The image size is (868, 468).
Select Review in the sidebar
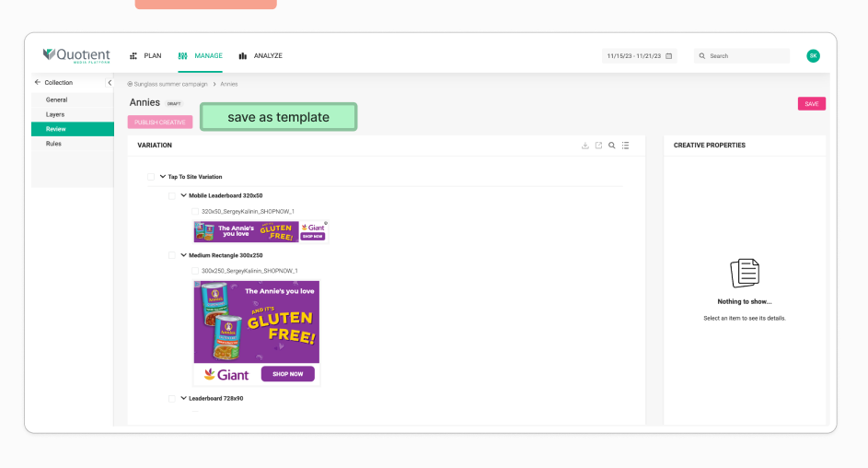tap(73, 129)
